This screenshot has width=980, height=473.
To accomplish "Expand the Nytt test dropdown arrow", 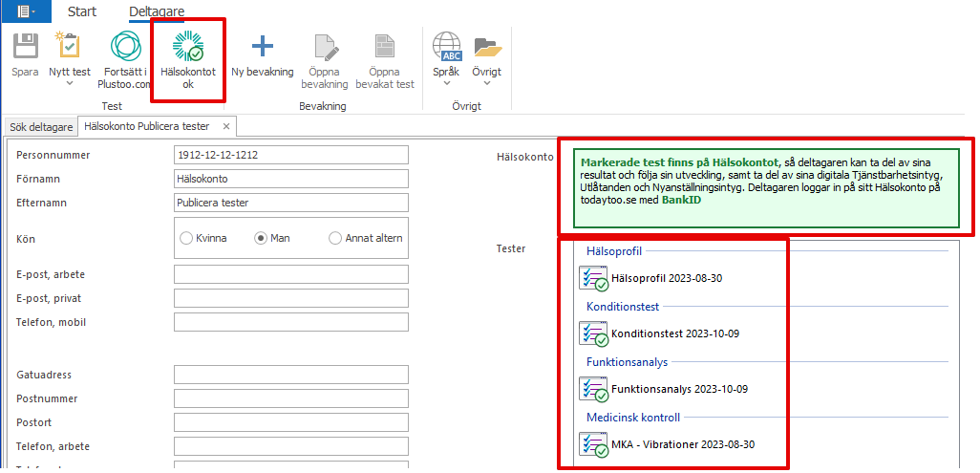I will click(x=70, y=84).
